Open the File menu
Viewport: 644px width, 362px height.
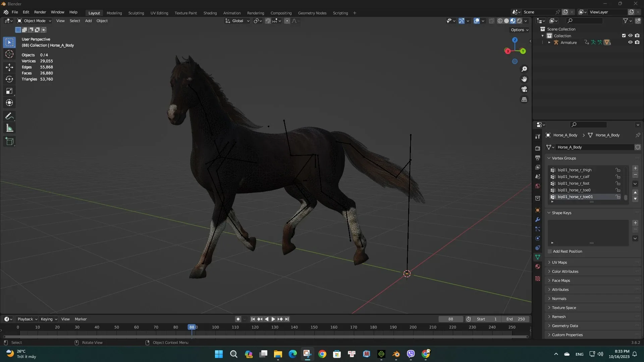click(x=15, y=12)
